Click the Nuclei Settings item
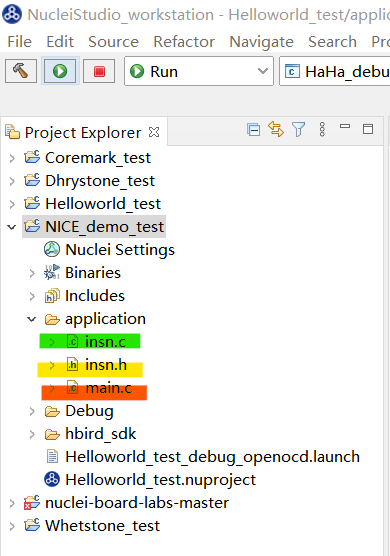Image resolution: width=390 pixels, height=556 pixels. coord(120,250)
